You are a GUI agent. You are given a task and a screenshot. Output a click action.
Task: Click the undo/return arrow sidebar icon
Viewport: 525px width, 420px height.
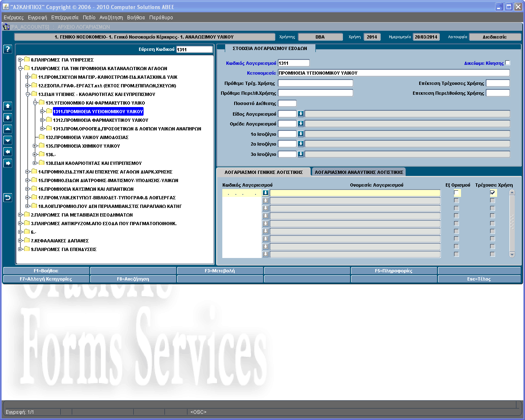point(7,198)
